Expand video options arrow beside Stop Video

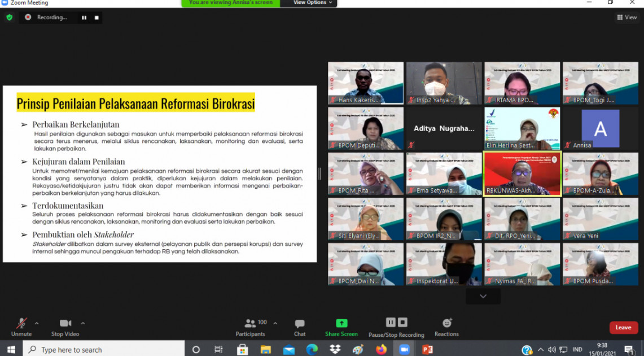[83, 323]
